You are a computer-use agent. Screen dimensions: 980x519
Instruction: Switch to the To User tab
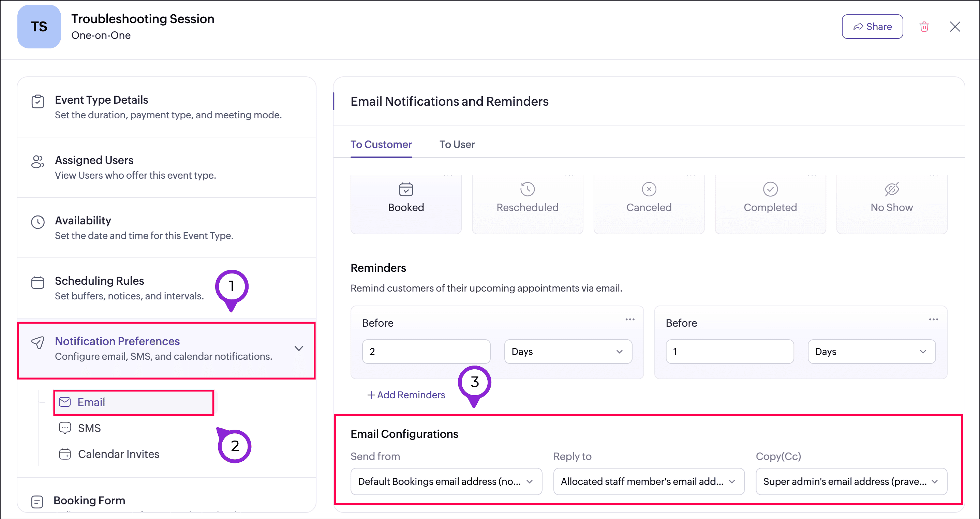click(457, 145)
